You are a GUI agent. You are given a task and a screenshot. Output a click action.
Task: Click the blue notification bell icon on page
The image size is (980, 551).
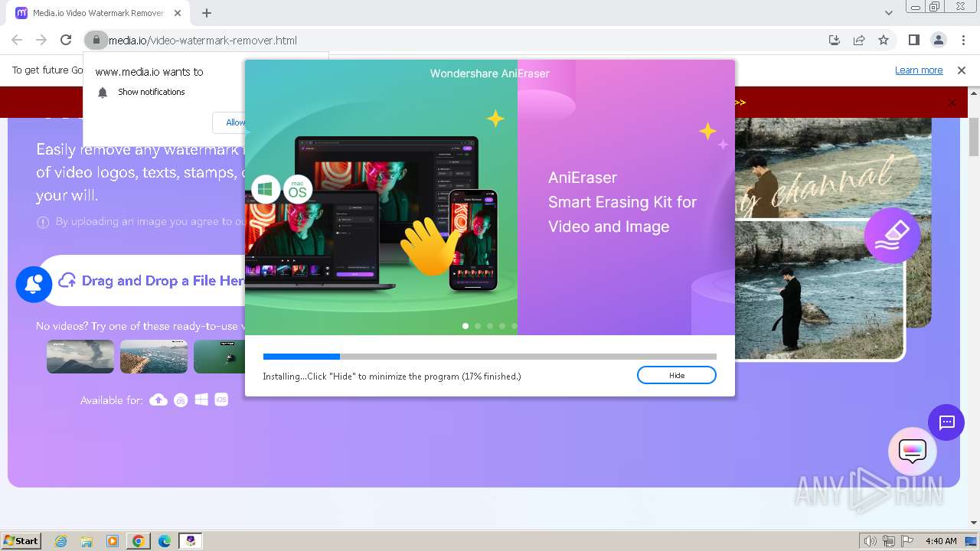click(x=34, y=284)
